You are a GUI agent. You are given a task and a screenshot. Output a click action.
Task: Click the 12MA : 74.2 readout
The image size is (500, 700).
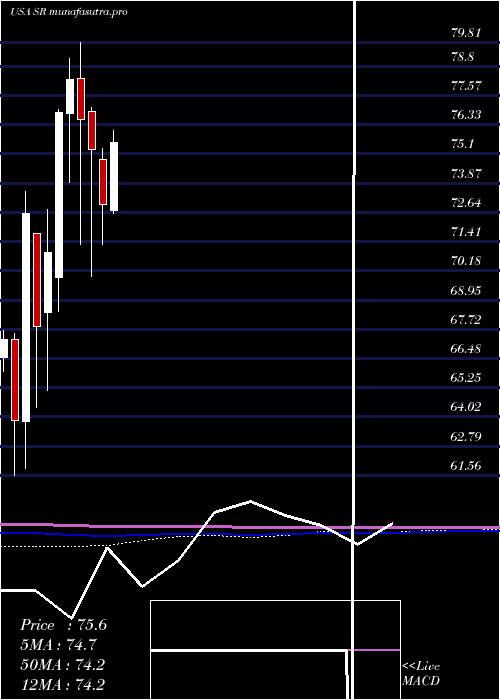(x=63, y=684)
